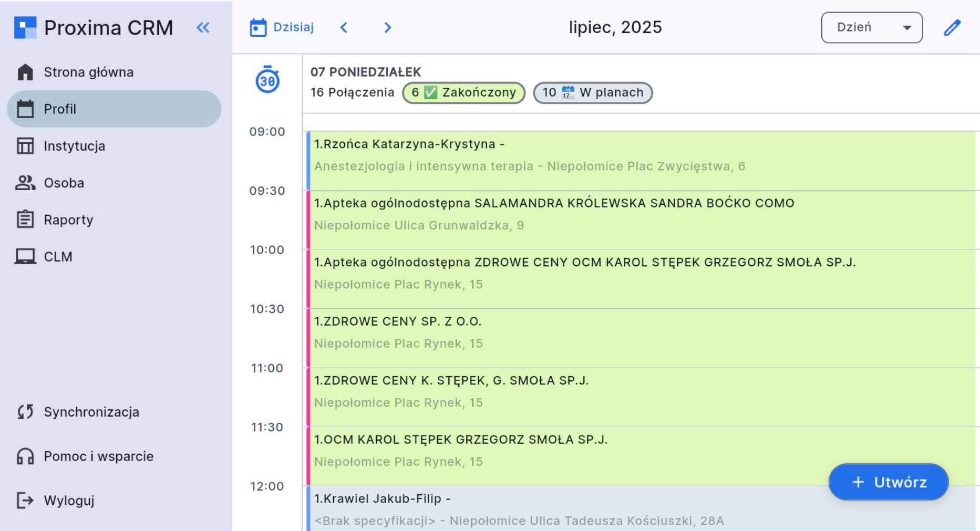Toggle the W planach filter chip

coord(593,93)
